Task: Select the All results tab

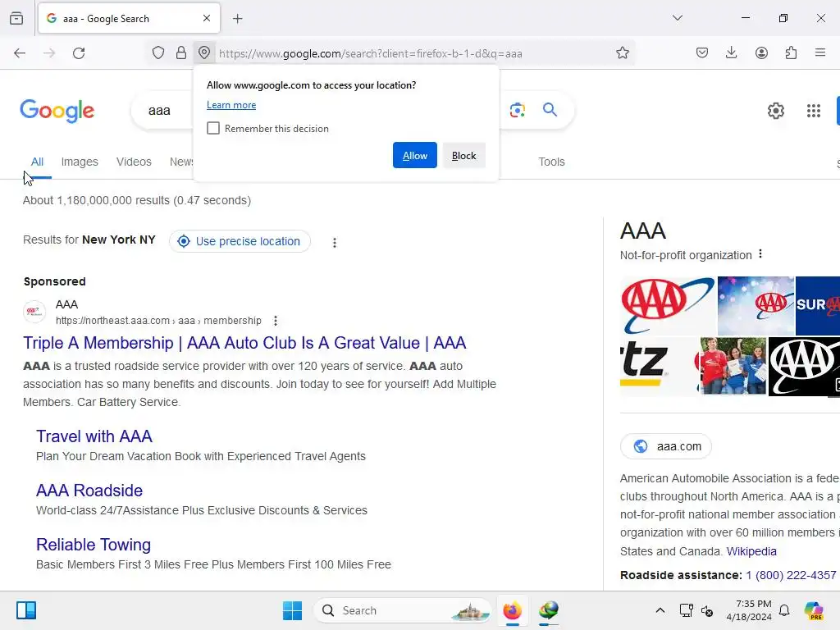Action: [37, 162]
